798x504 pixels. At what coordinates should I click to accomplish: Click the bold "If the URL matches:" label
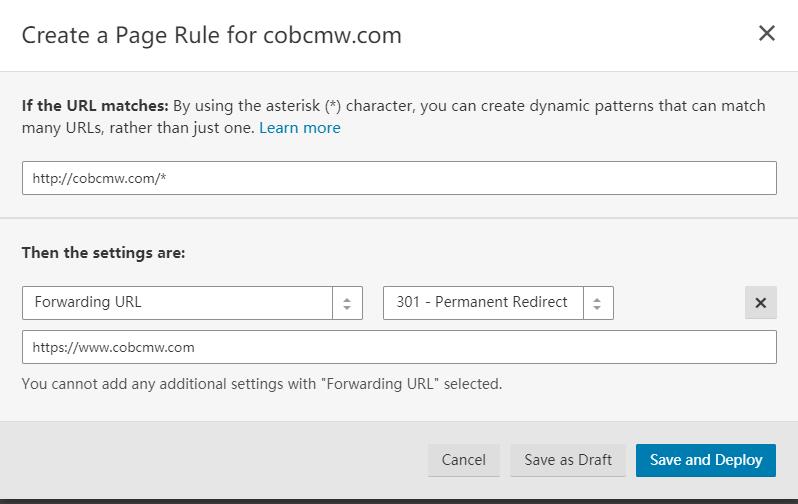point(95,105)
